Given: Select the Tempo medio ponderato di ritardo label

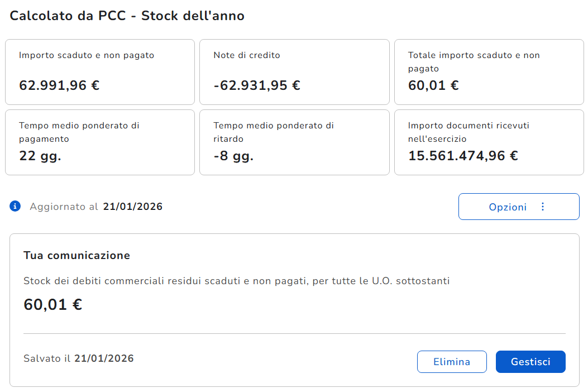Looking at the screenshot, I should coord(274,132).
